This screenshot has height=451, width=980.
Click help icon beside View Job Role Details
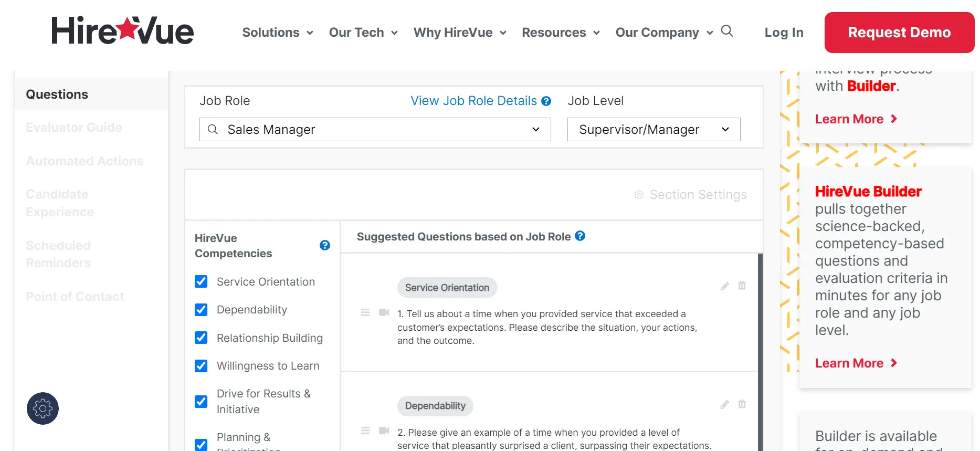click(546, 101)
